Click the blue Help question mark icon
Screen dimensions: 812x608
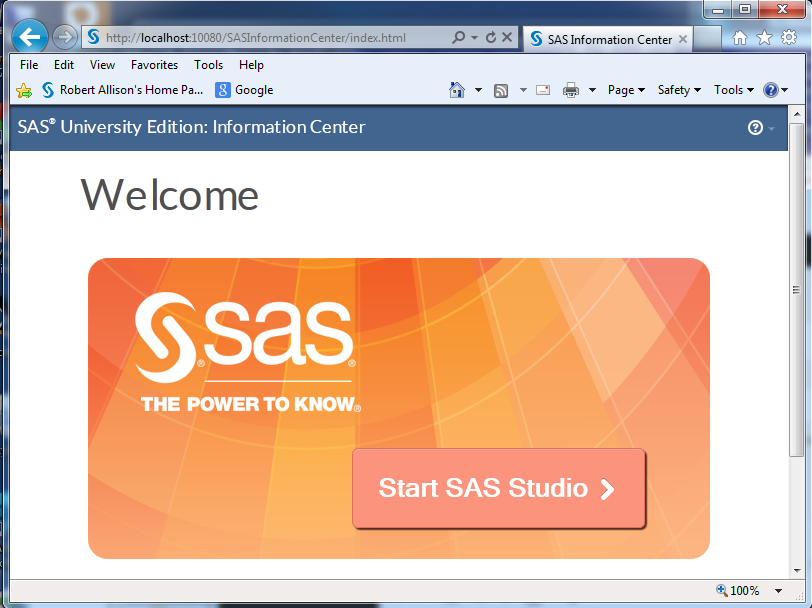[771, 90]
